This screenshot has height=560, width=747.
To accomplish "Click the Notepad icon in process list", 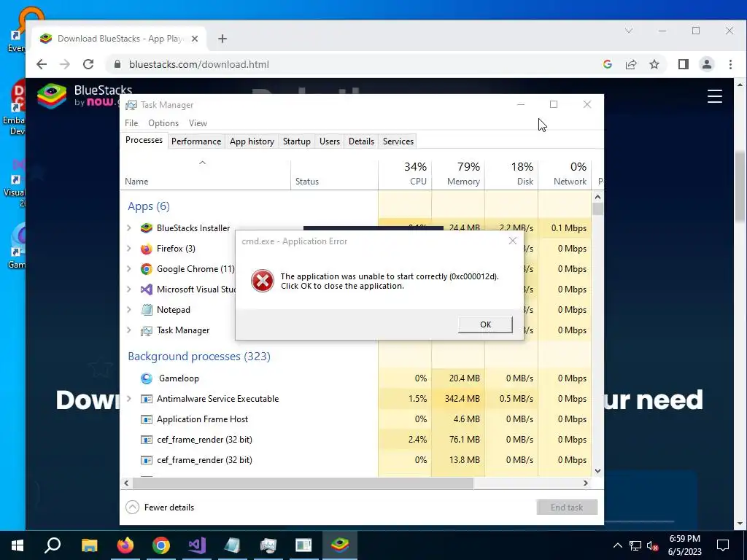I will point(146,310).
